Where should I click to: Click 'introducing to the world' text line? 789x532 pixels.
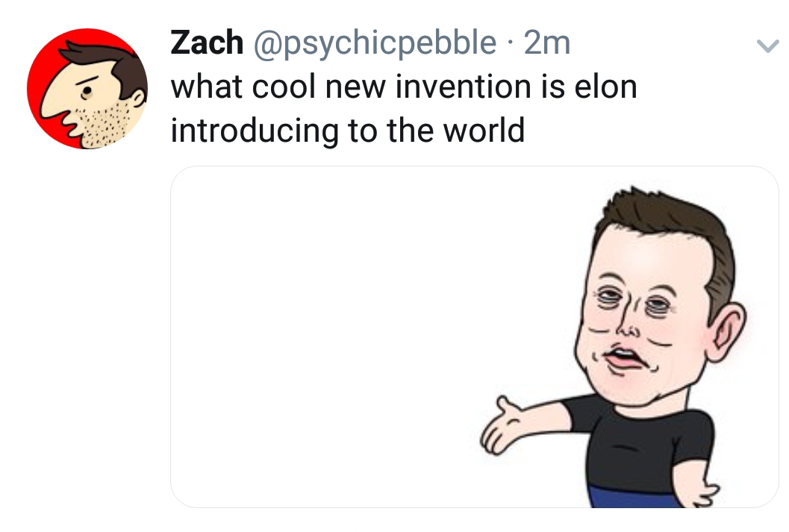click(x=348, y=131)
